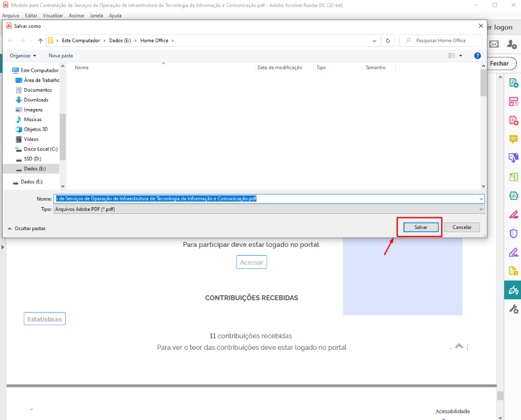
Task: Click the Salvar button
Action: pyautogui.click(x=420, y=228)
